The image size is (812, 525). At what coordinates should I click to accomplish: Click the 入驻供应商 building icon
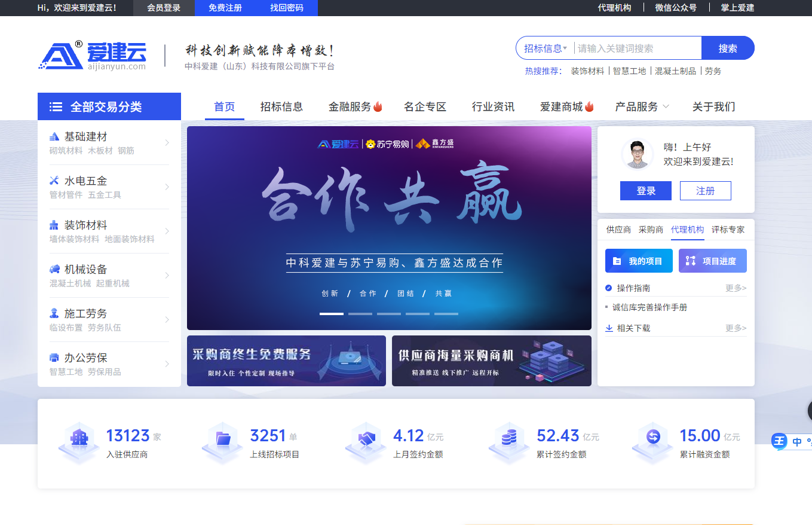(79, 443)
